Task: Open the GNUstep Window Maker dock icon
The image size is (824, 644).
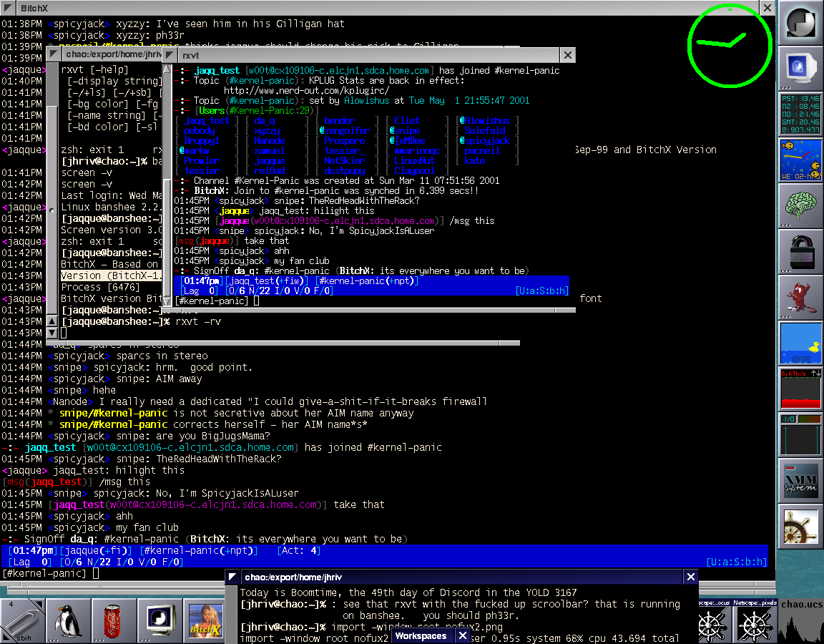Action: coord(800,23)
